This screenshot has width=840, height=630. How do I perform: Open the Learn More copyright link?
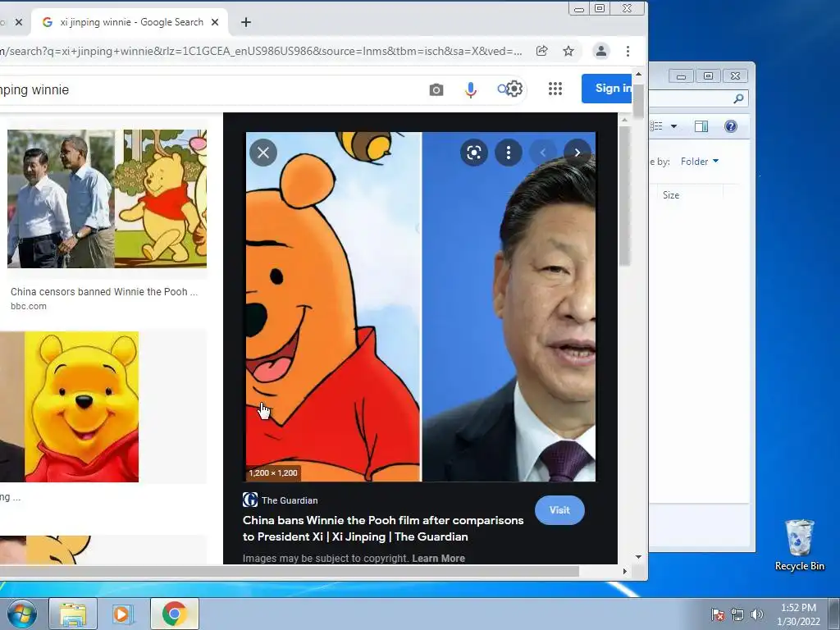pos(438,558)
